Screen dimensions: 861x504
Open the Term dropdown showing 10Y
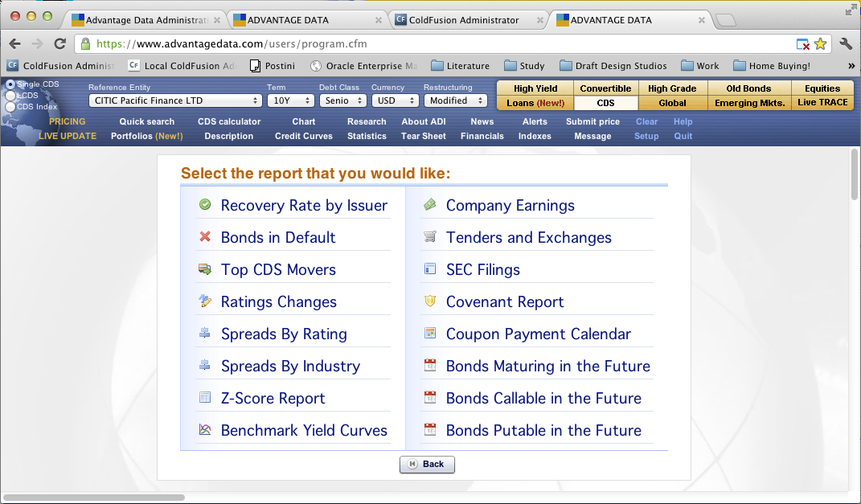290,100
